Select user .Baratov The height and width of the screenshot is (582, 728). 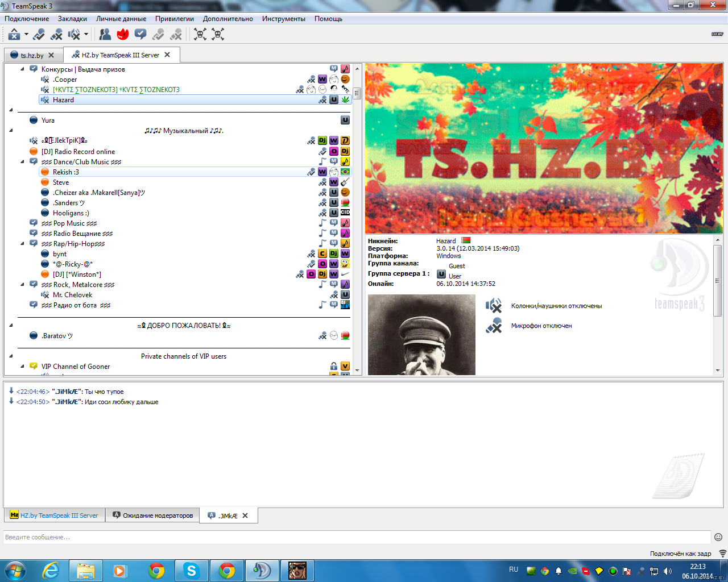(189, 336)
